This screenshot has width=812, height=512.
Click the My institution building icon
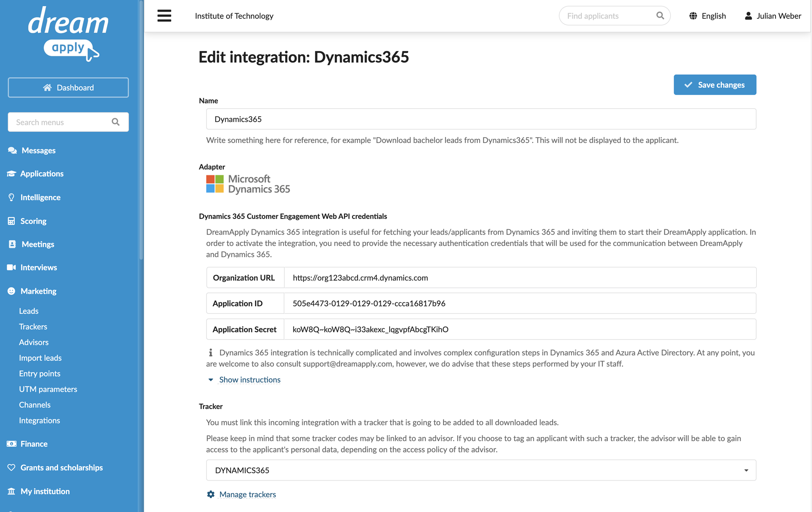click(x=11, y=491)
